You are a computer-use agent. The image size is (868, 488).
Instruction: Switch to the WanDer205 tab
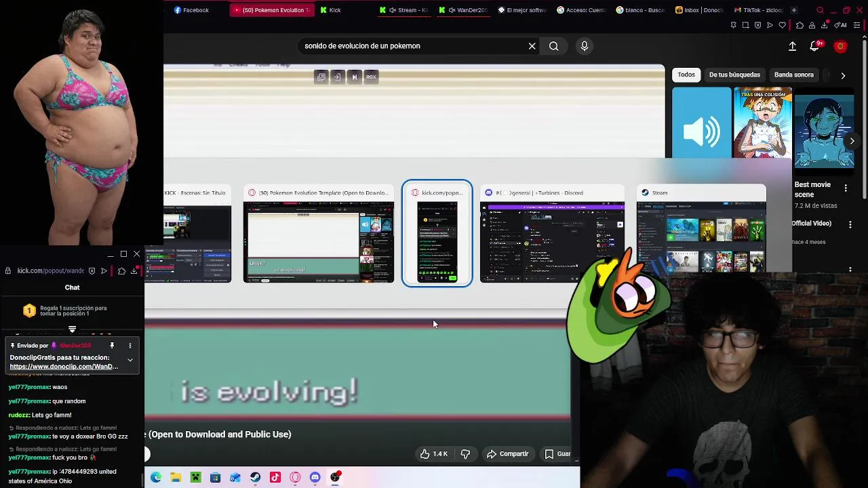point(464,10)
